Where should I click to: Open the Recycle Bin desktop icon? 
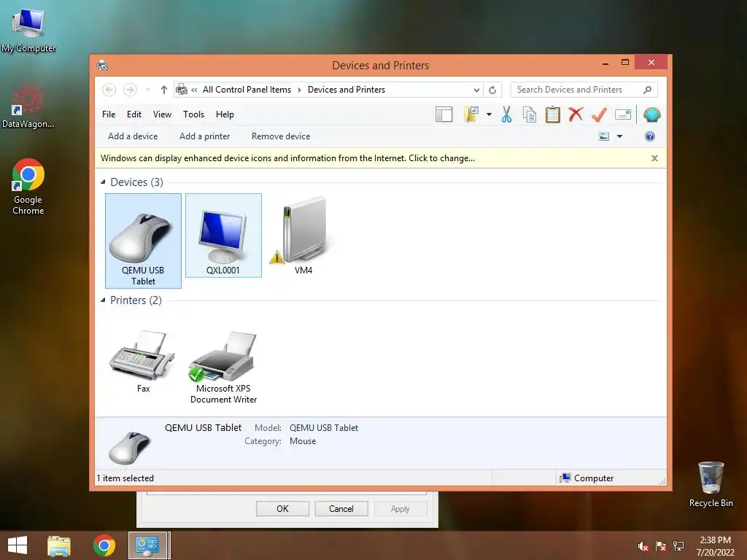pos(711,484)
